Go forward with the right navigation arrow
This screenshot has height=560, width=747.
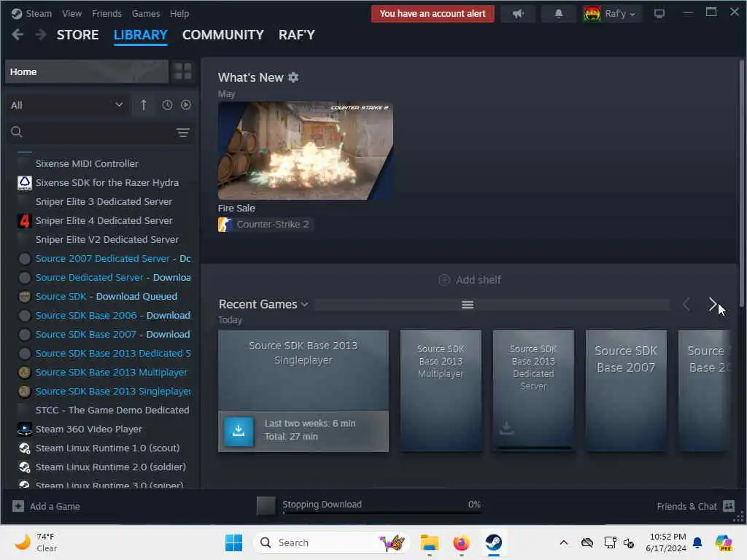(41, 35)
